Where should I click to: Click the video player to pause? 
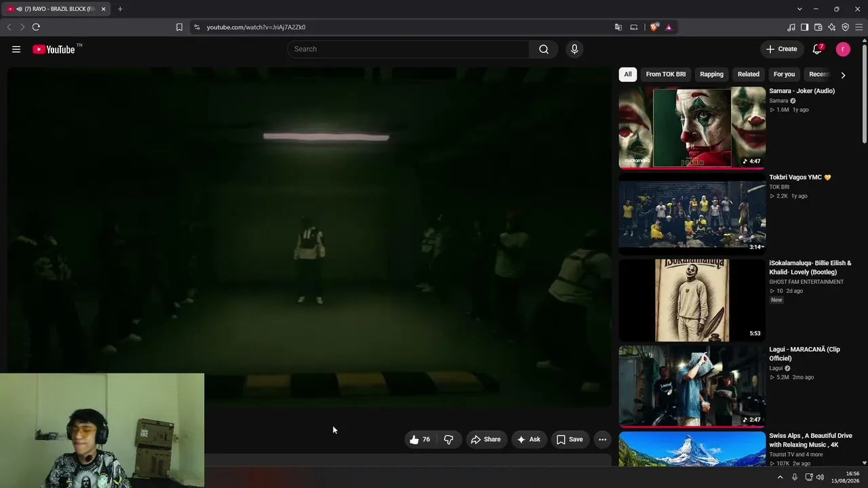click(309, 237)
